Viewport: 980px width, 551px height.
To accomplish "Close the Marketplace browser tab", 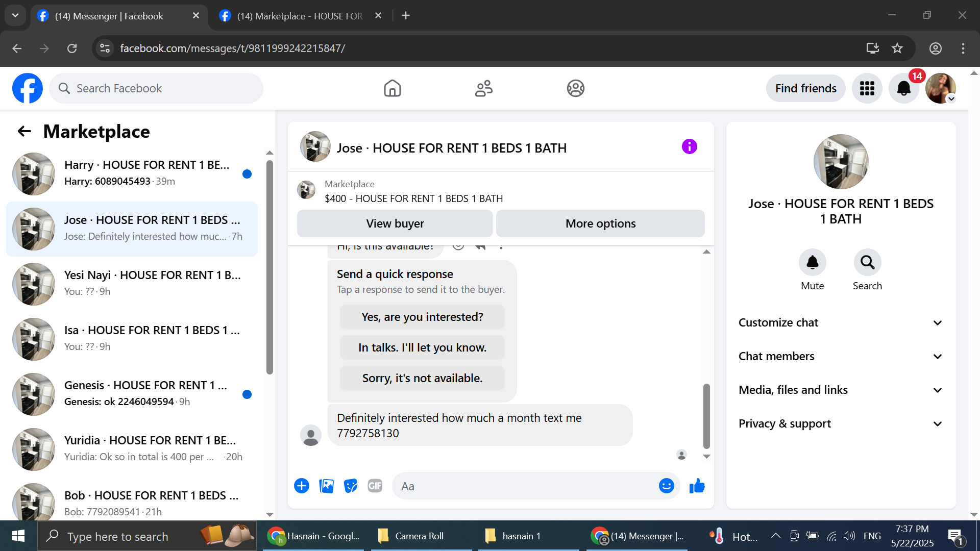I will pyautogui.click(x=378, y=16).
